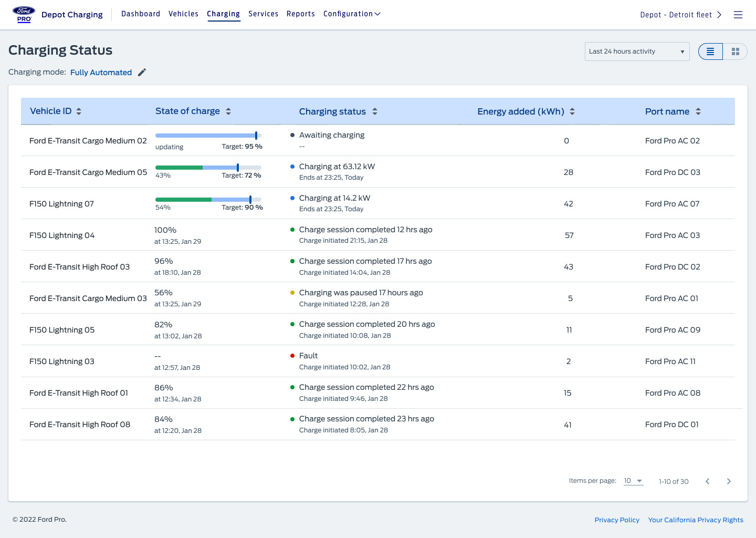Open the Services tab
The image size is (756, 538).
pyautogui.click(x=264, y=14)
